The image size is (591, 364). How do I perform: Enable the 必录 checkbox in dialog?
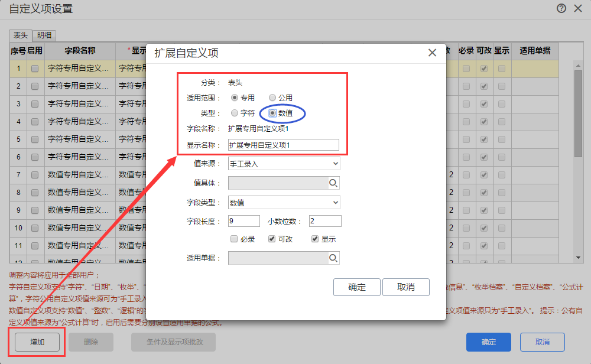tap(234, 239)
